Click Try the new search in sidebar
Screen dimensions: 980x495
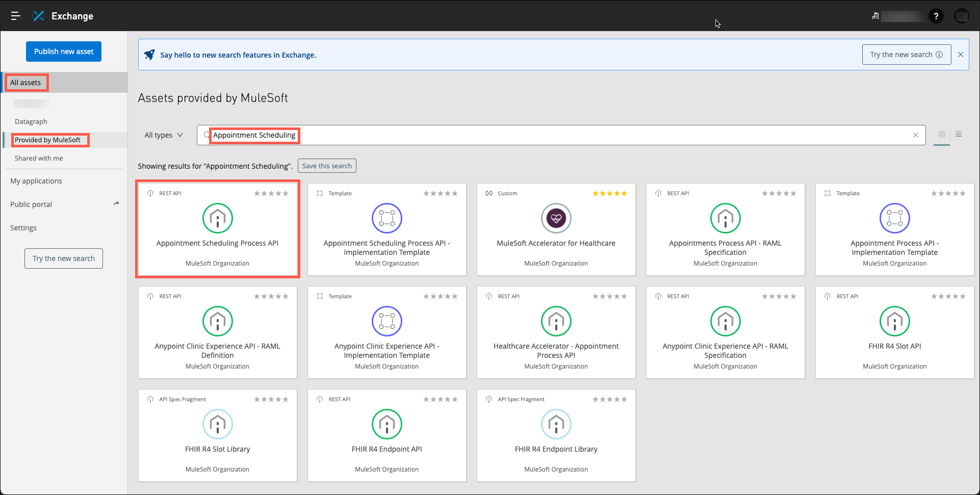(x=64, y=258)
